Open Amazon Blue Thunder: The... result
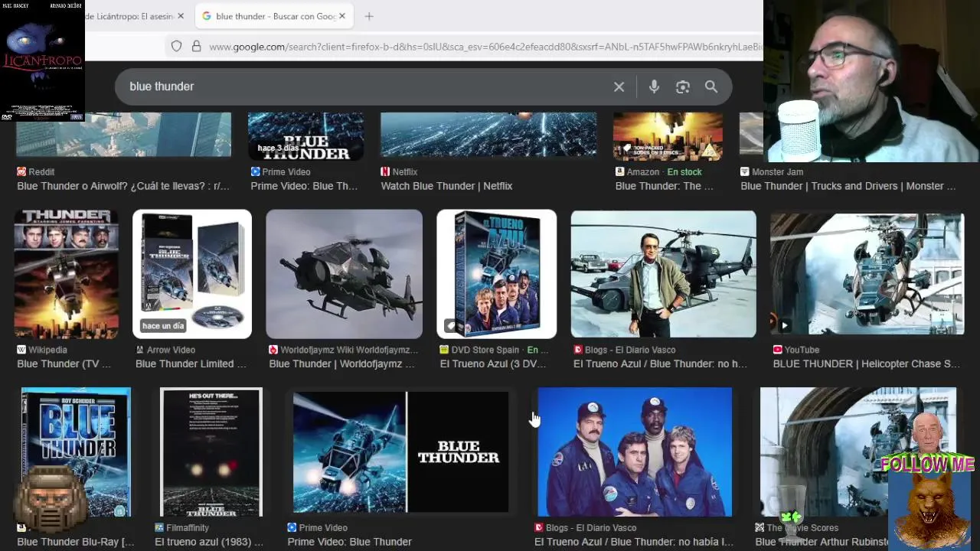Screen dimensions: 980x551 pos(664,186)
